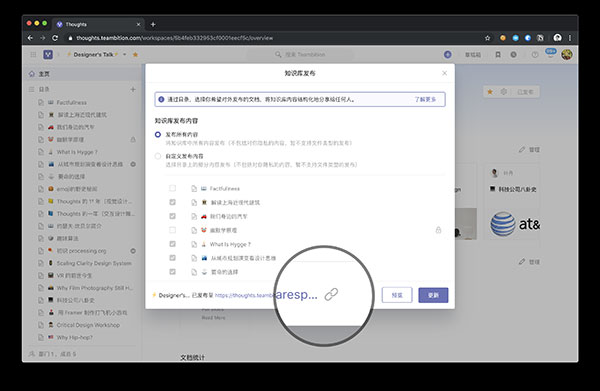Click the Teambition search field

pyautogui.click(x=300, y=55)
